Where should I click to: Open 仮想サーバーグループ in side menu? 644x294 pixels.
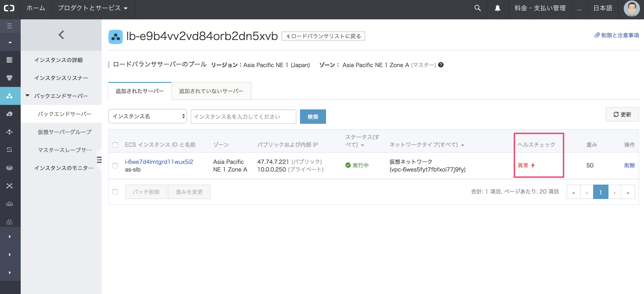65,132
